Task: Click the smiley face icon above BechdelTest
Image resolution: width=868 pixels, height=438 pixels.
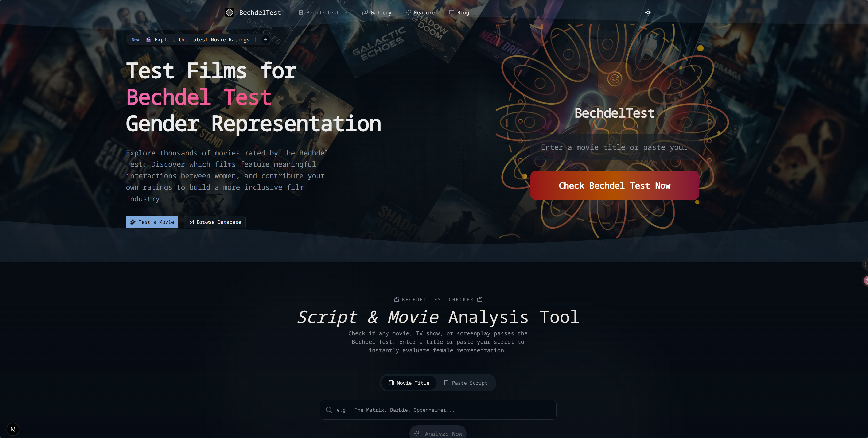Action: (x=614, y=79)
